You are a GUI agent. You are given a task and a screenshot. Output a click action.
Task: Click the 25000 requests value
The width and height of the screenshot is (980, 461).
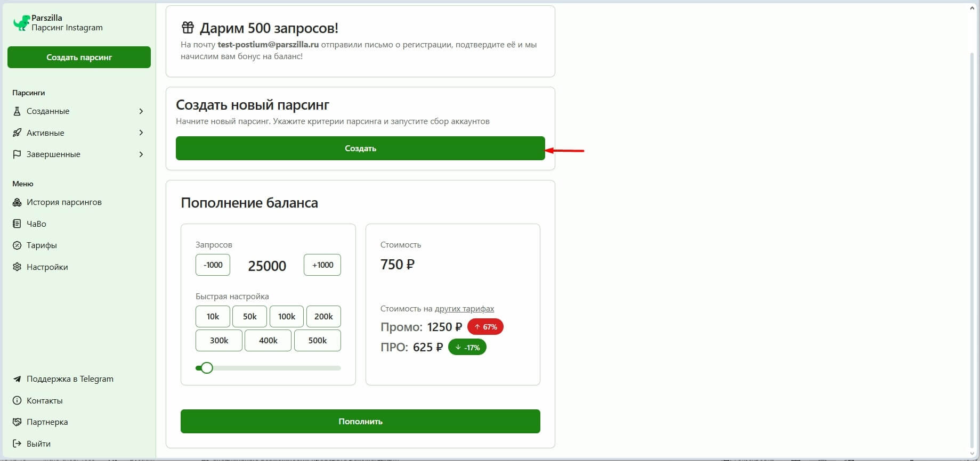point(267,266)
